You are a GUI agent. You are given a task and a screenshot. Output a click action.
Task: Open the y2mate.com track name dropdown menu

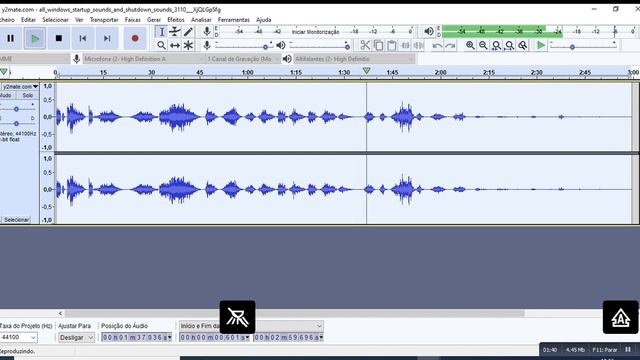20,87
